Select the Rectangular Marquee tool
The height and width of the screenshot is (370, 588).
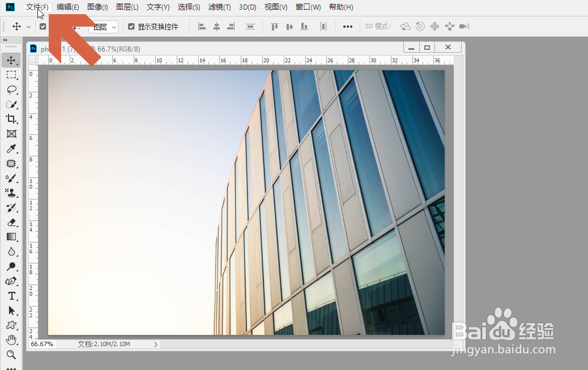[11, 75]
